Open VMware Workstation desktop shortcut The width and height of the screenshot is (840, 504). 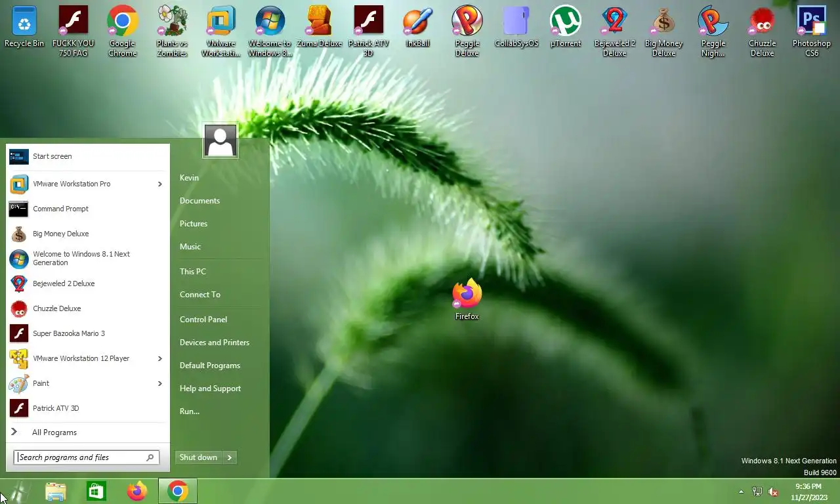[221, 31]
